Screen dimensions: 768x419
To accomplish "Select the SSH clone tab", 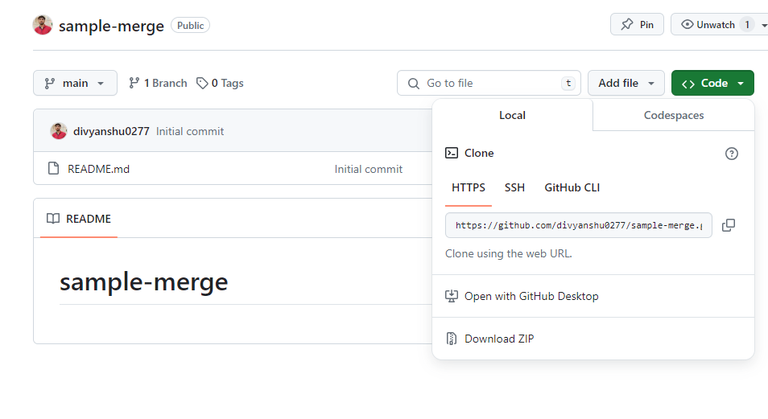I will (514, 187).
